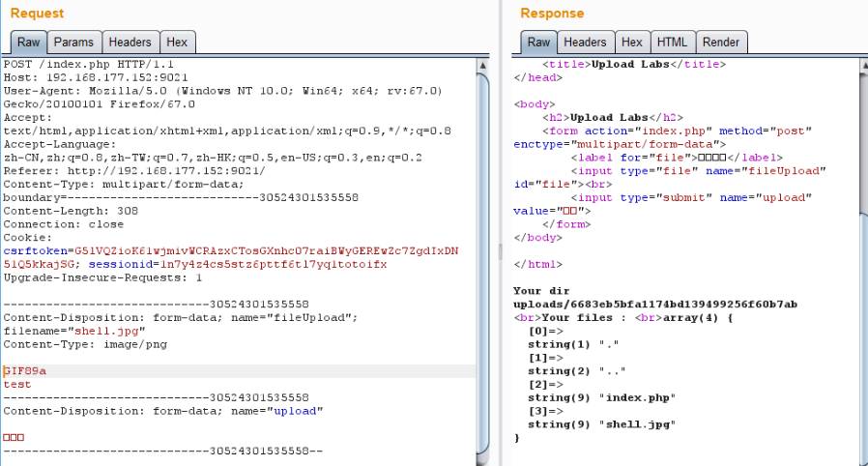Select the response Raw tab

click(x=538, y=43)
